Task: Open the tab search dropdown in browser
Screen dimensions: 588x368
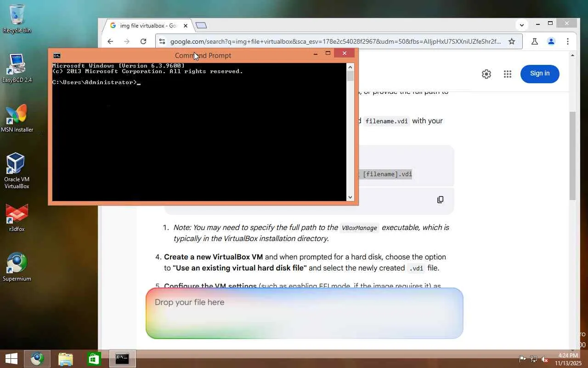Action: (x=522, y=25)
